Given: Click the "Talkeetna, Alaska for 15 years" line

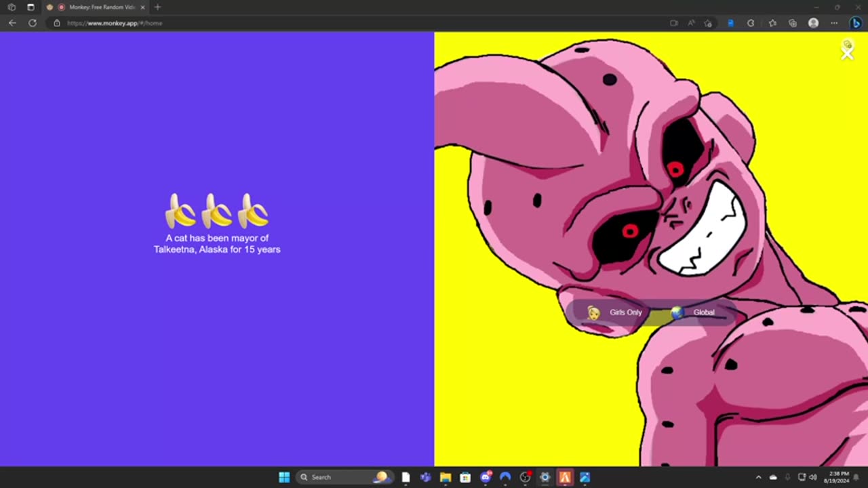Looking at the screenshot, I should [217, 249].
